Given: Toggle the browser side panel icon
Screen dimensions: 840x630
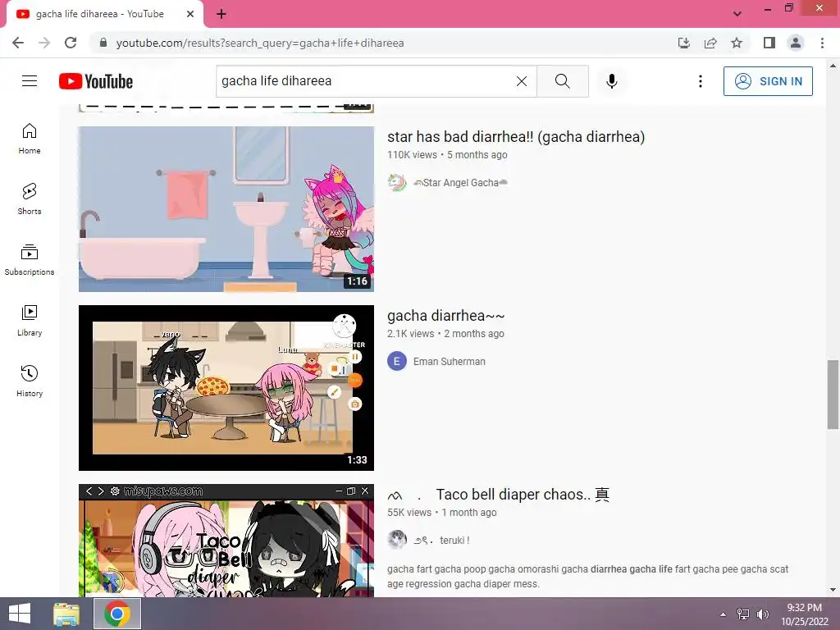Looking at the screenshot, I should tap(769, 43).
